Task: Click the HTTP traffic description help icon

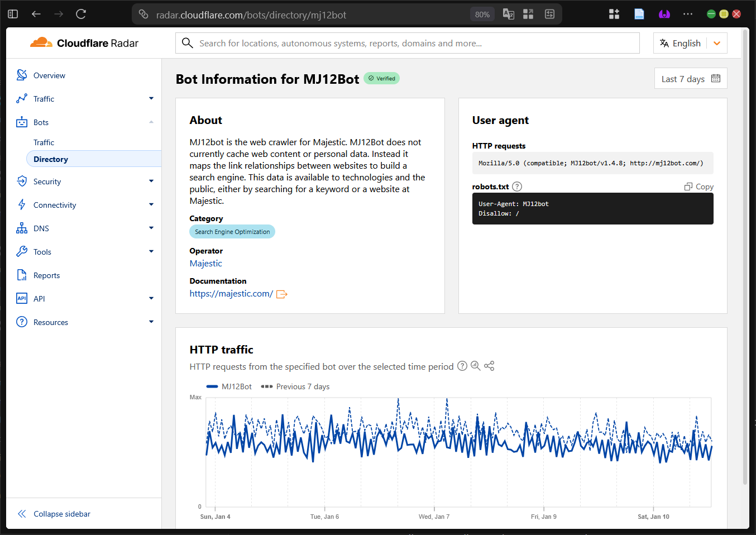Action: (x=462, y=366)
